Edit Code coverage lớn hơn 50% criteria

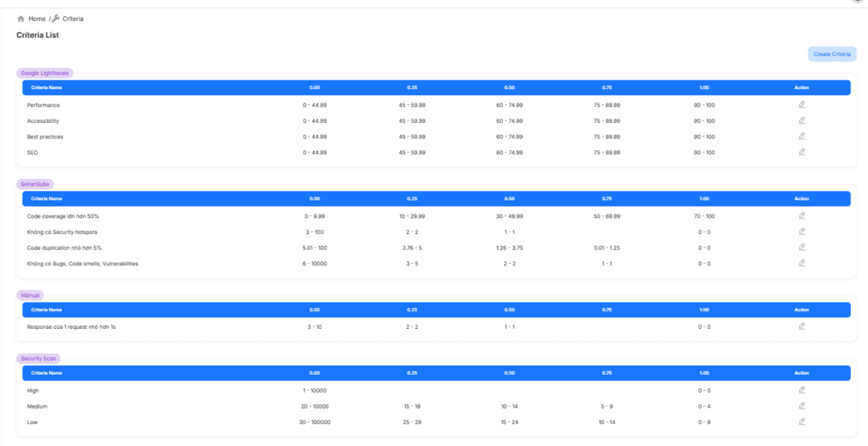point(802,215)
